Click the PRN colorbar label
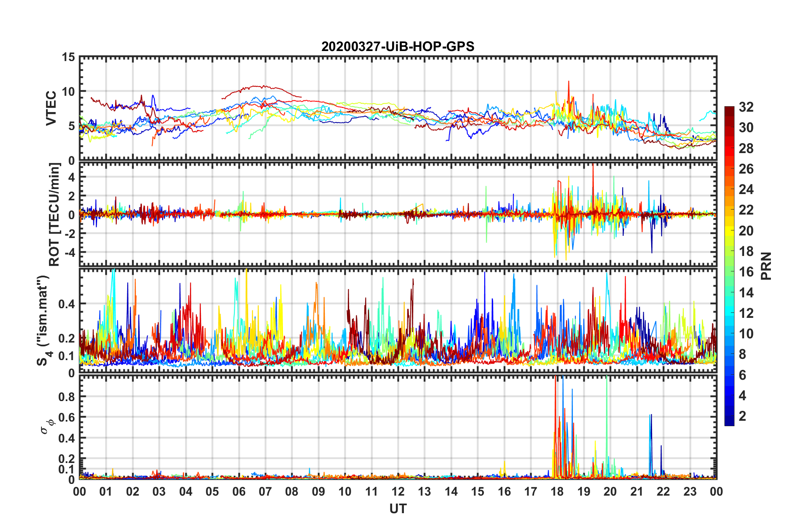The width and height of the screenshot is (796, 532). tap(766, 266)
